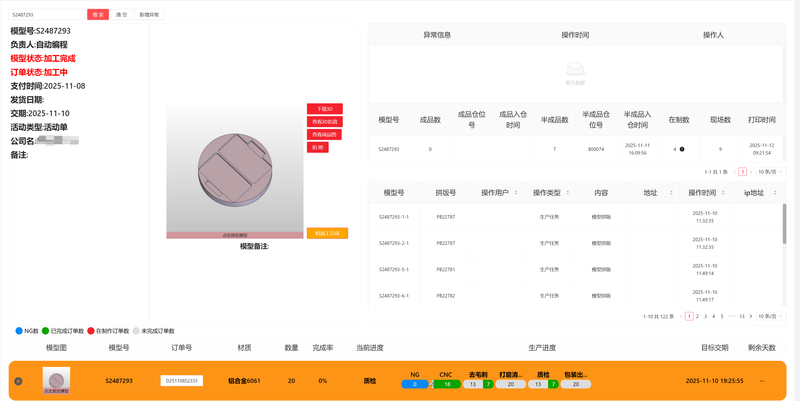This screenshot has width=800, height=401.
Task: Click the S2487293-6-1 log row cell
Action: point(394,295)
